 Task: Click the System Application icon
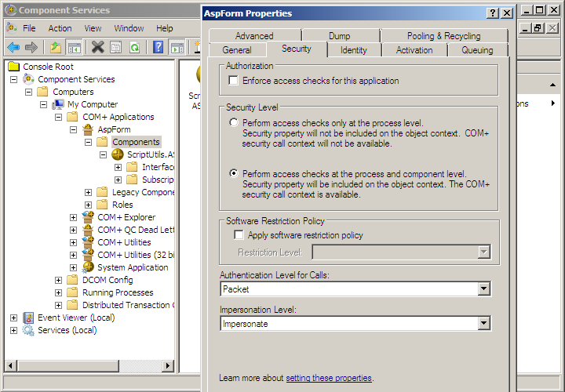(x=88, y=267)
